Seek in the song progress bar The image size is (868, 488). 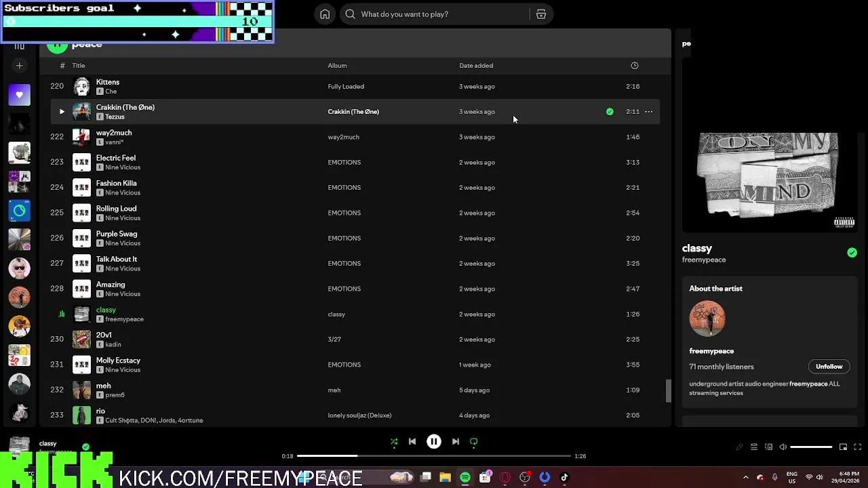(434, 456)
